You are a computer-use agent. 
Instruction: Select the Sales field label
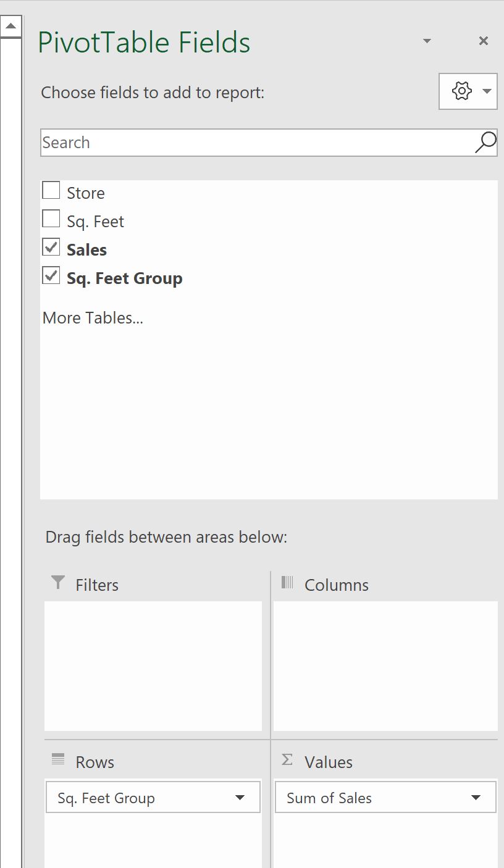pyautogui.click(x=87, y=250)
